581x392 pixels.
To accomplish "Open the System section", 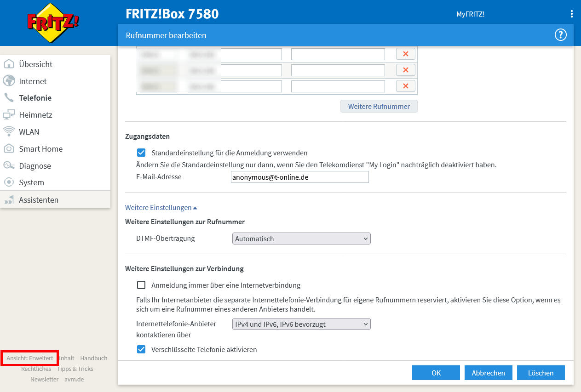I will [31, 182].
